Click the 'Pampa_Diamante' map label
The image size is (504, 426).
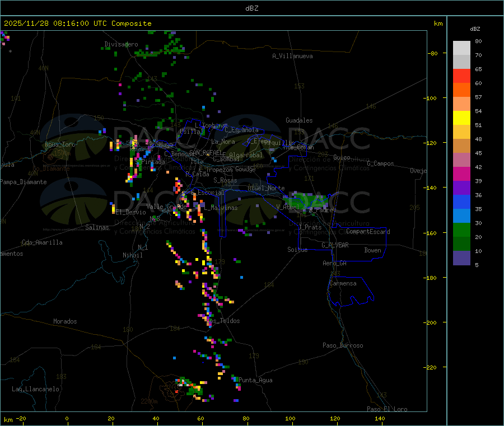pos(24,182)
